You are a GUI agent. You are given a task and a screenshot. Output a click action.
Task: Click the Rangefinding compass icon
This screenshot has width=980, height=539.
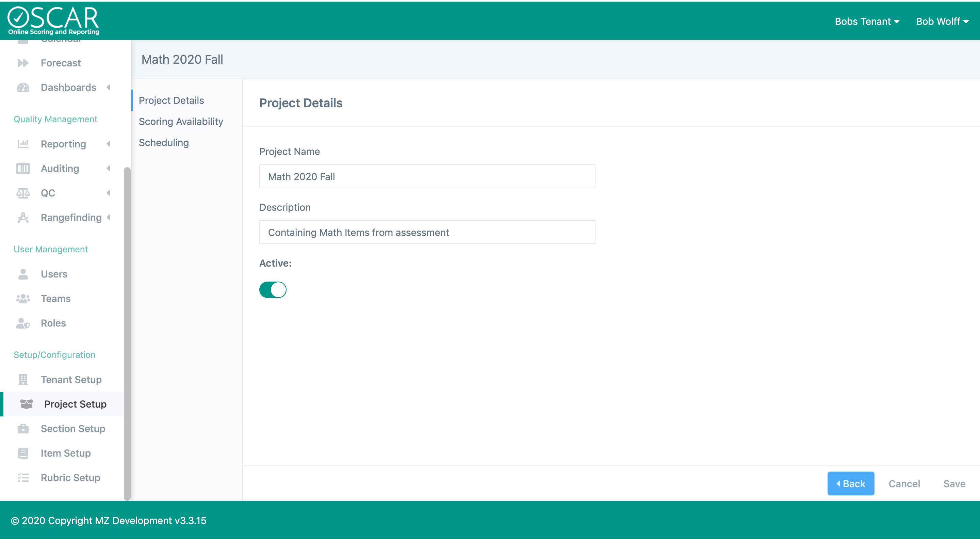[x=23, y=218]
